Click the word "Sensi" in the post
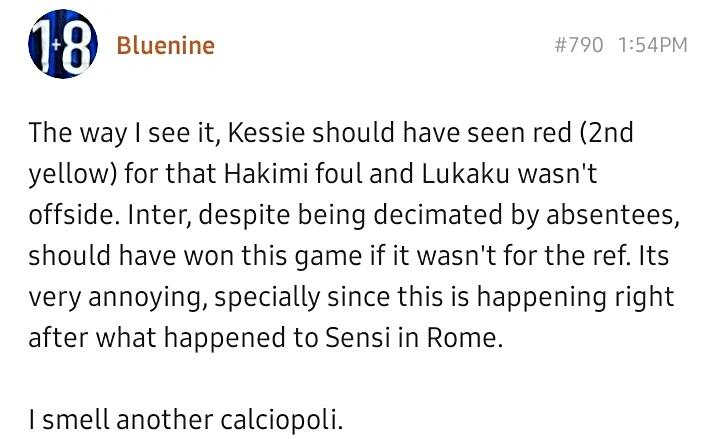The image size is (720, 439). coord(349,337)
